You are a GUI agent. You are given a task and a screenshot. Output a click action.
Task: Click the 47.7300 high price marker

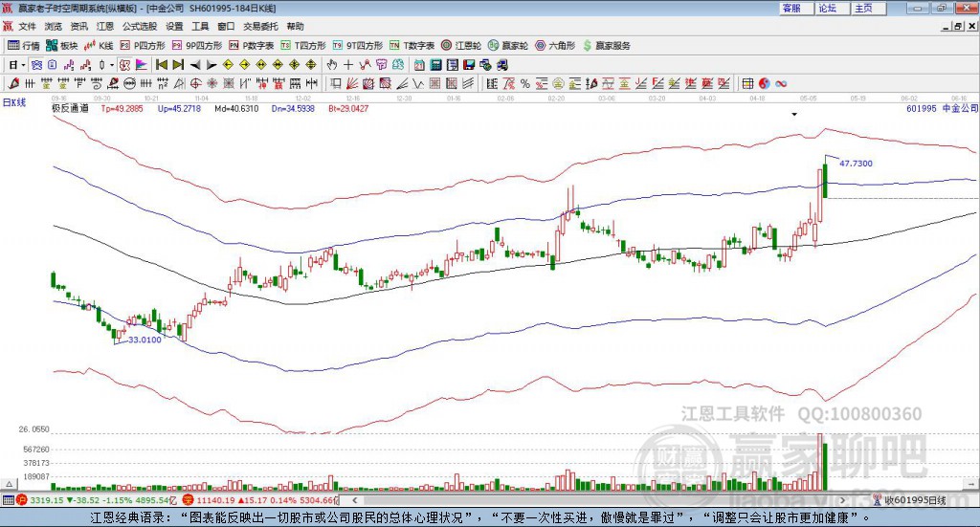click(856, 164)
